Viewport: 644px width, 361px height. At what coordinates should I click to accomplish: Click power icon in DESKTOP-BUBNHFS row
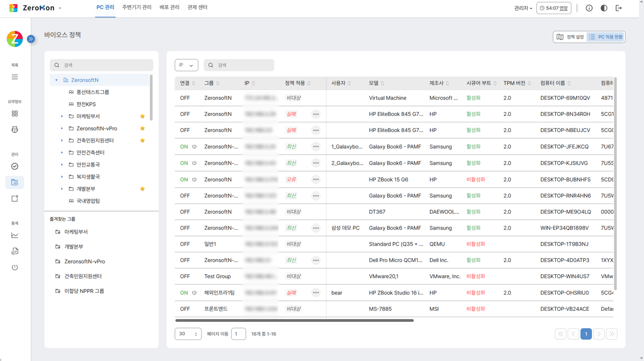pos(194,180)
